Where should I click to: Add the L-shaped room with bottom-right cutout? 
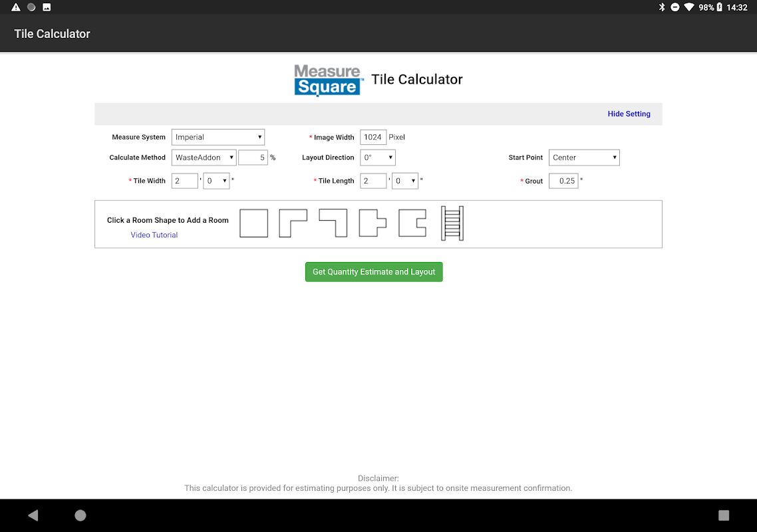click(x=293, y=223)
